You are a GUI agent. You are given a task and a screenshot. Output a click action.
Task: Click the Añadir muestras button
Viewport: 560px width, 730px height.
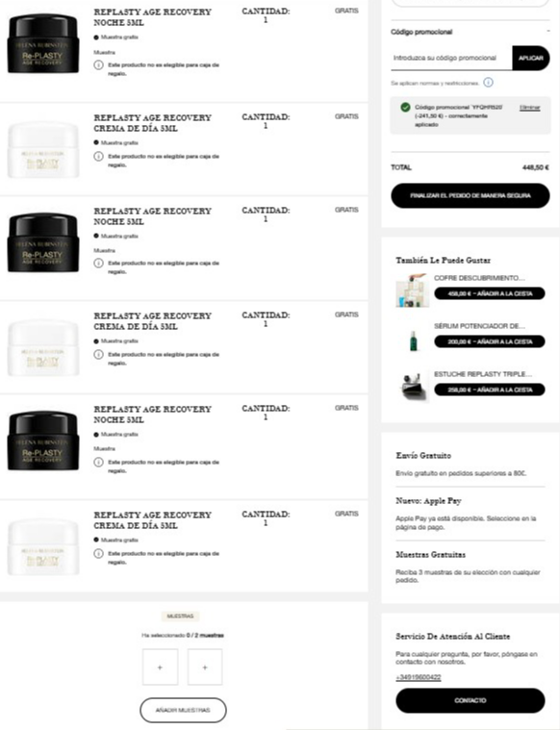183,710
